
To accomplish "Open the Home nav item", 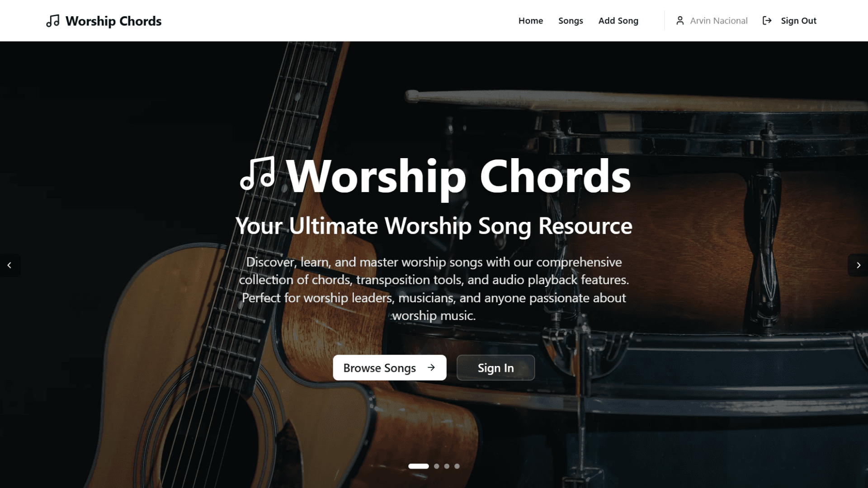I will tap(531, 21).
